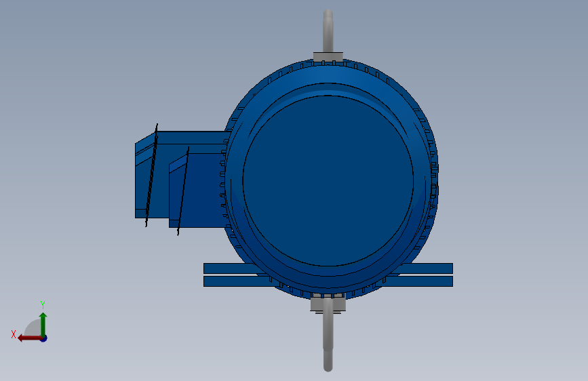The image size is (588, 381).
Task: Click the blue Z axis origin dot
Action: coord(44,338)
